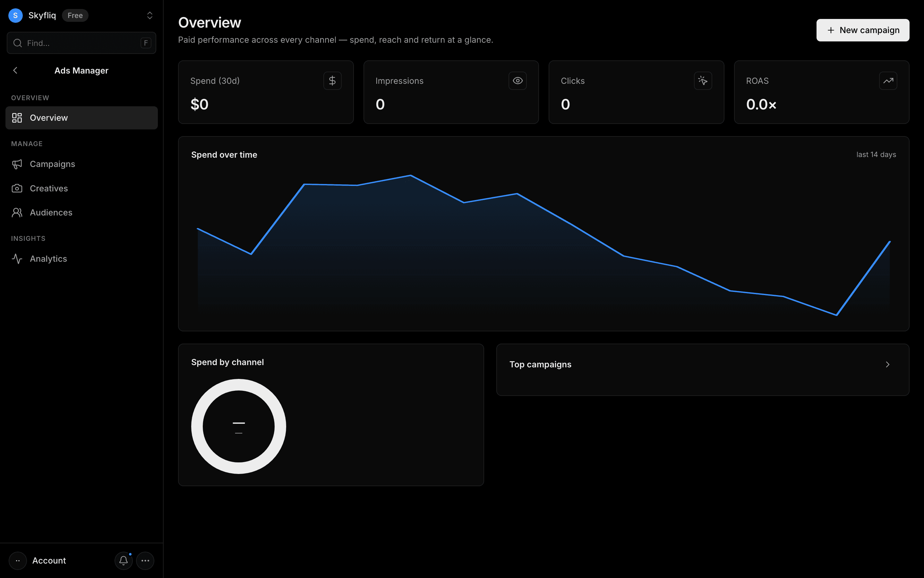Click the Spend by channel donut chart
This screenshot has height=578, width=924.
(x=239, y=426)
